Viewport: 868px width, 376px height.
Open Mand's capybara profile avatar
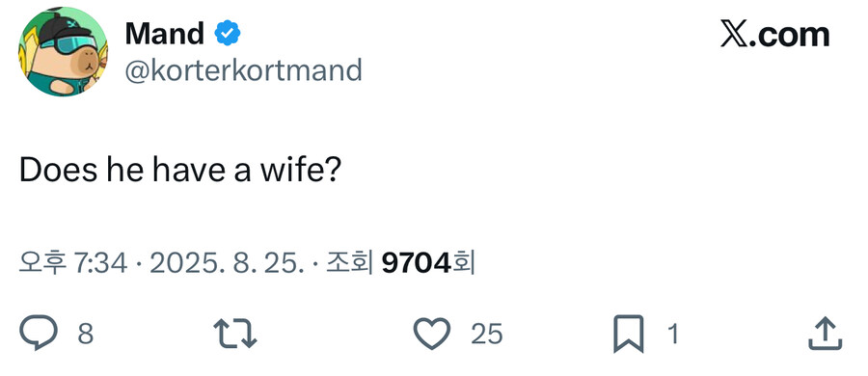click(63, 51)
